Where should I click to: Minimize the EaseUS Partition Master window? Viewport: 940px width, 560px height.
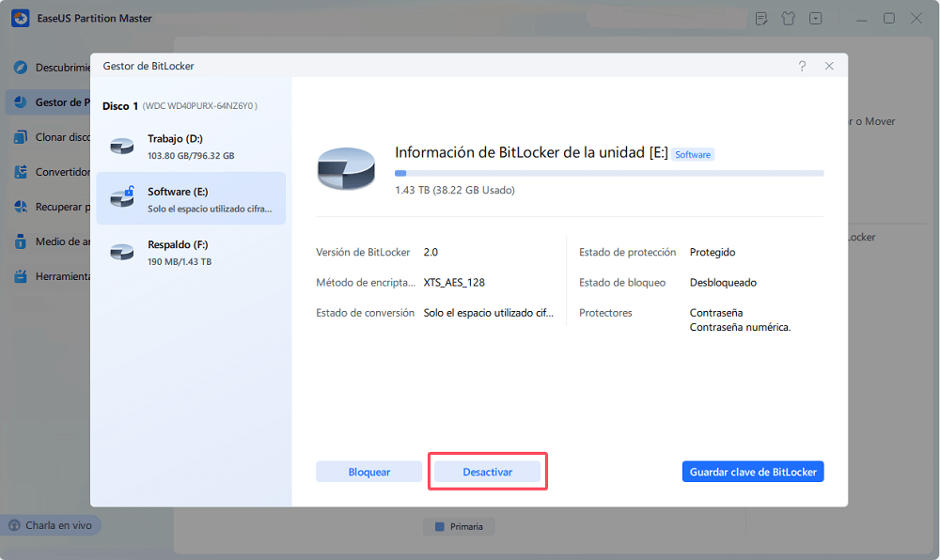[862, 19]
